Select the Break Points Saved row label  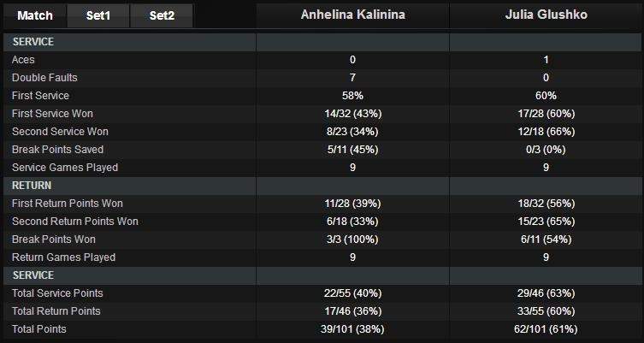tap(57, 150)
